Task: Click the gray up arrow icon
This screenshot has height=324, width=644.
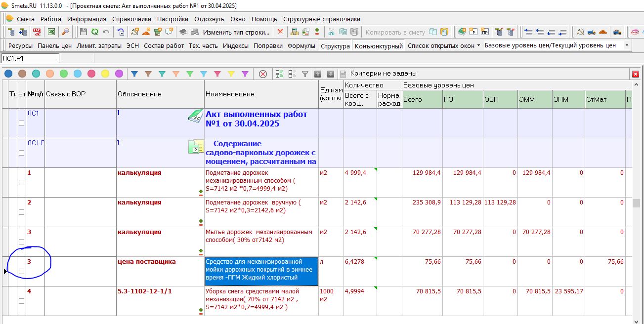Action: [x=318, y=74]
